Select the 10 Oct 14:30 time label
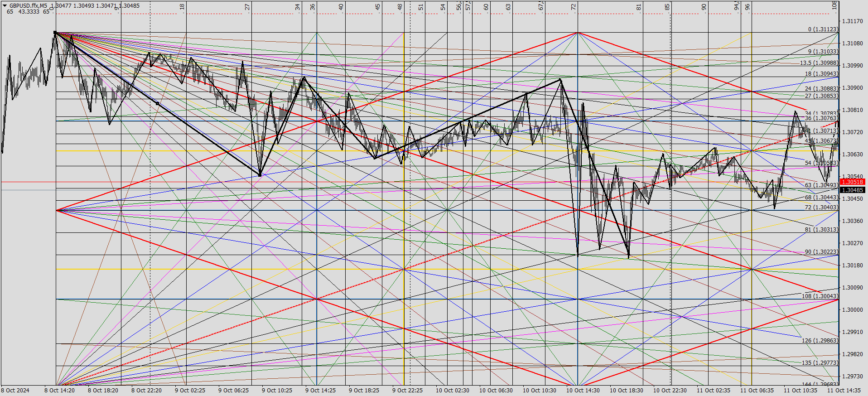 coord(583,391)
